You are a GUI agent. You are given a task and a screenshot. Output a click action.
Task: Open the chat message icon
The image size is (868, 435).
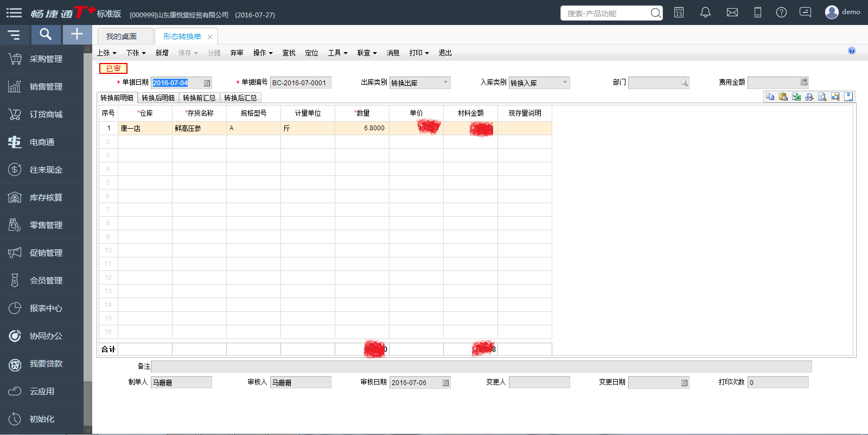(806, 12)
